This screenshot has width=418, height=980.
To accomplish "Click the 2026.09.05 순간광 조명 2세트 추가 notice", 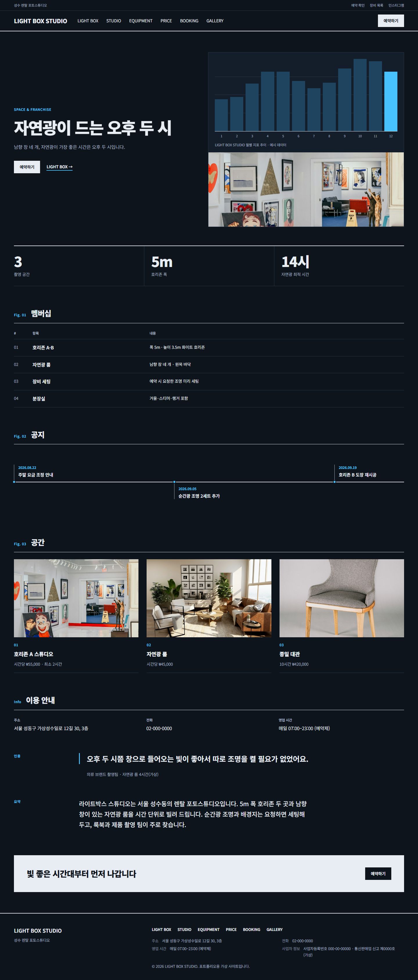I will [199, 493].
